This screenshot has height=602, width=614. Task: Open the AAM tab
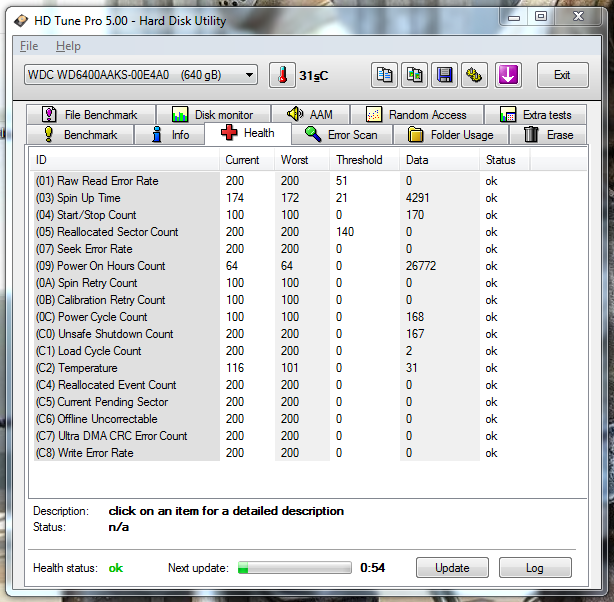(x=311, y=115)
